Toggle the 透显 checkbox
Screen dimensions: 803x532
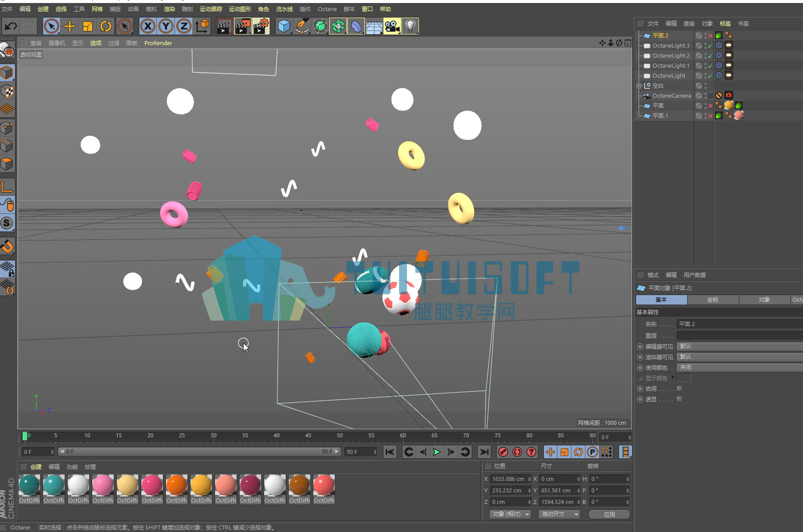[x=679, y=399]
